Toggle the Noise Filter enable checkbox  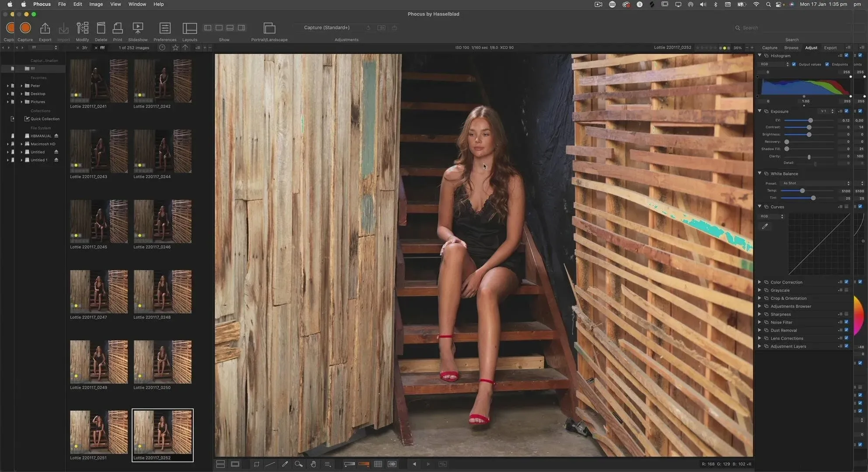[846, 322]
